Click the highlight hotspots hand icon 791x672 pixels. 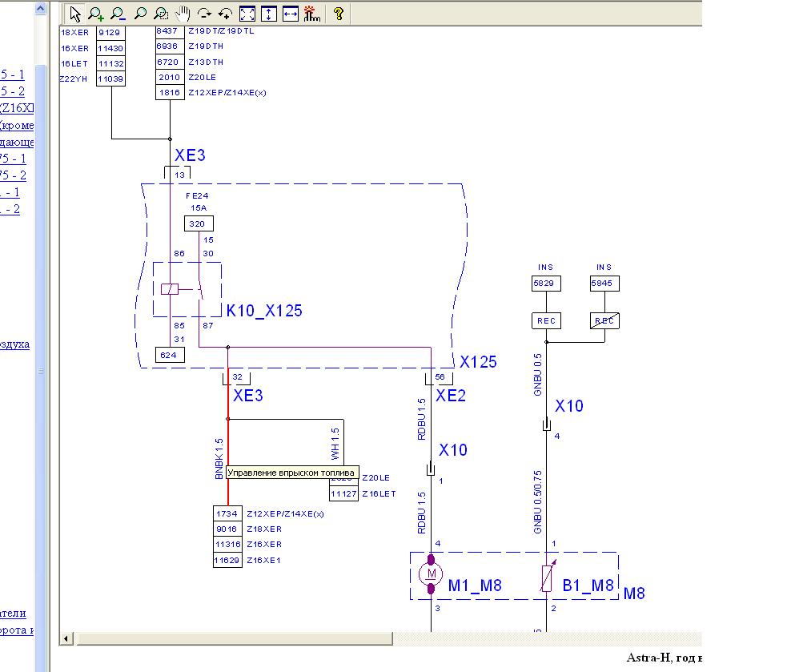click(311, 14)
